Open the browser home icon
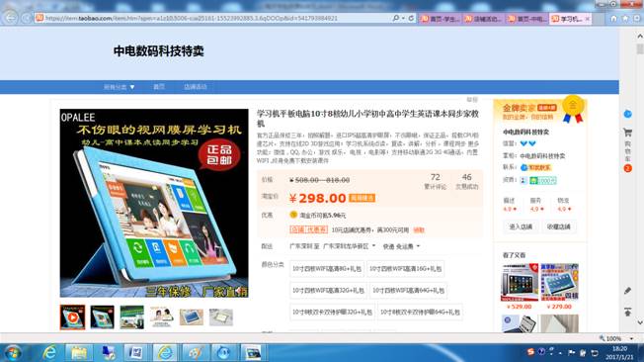This screenshot has height=362, width=644. pyautogui.click(x=613, y=19)
